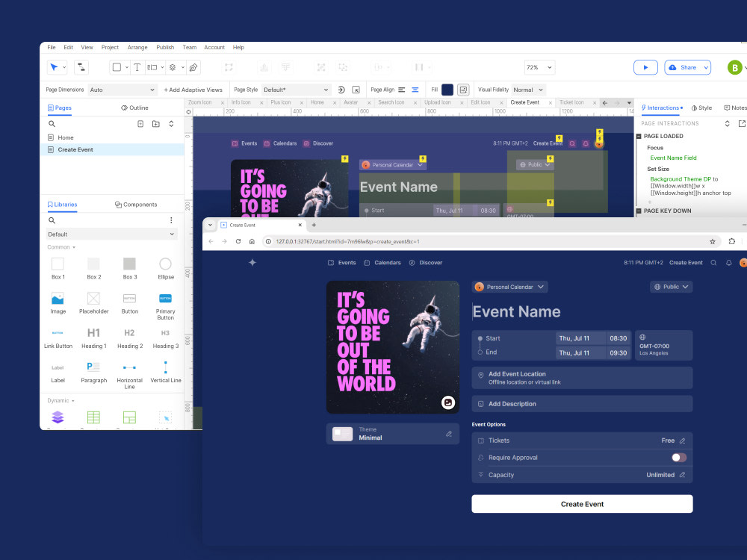Click the bell notification icon in browser preview
Viewport: 747px width, 560px height.
pyautogui.click(x=728, y=262)
